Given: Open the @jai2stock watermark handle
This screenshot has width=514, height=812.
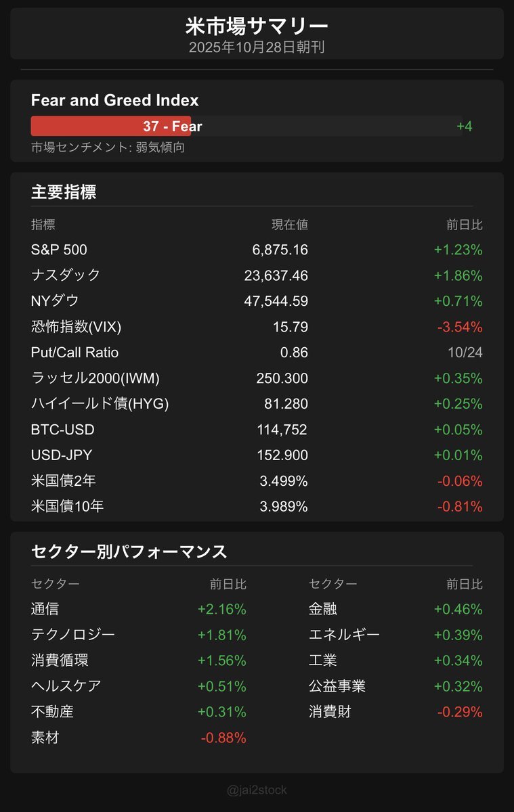Looking at the screenshot, I should click(x=257, y=790).
